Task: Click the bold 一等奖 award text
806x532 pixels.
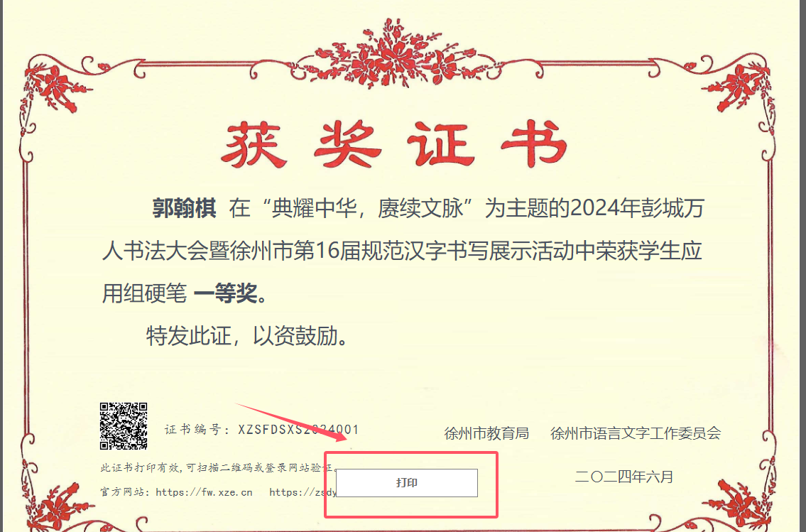Action: tap(225, 293)
